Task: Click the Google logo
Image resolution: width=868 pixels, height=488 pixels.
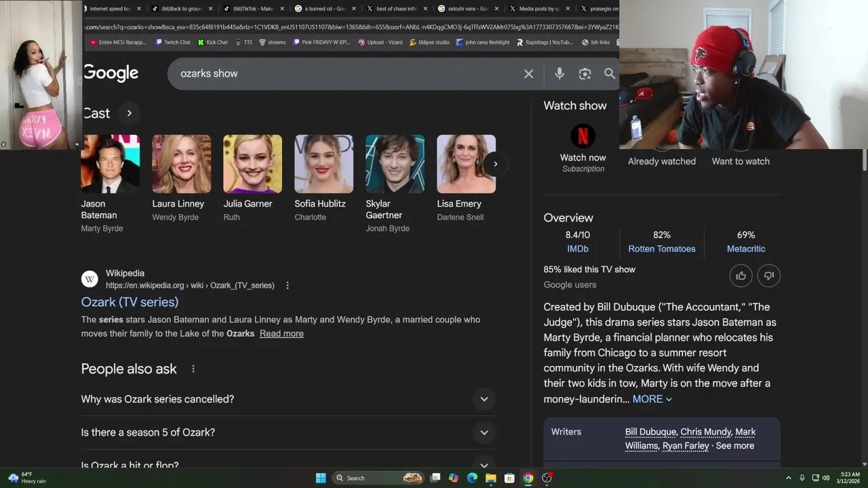Action: [111, 73]
